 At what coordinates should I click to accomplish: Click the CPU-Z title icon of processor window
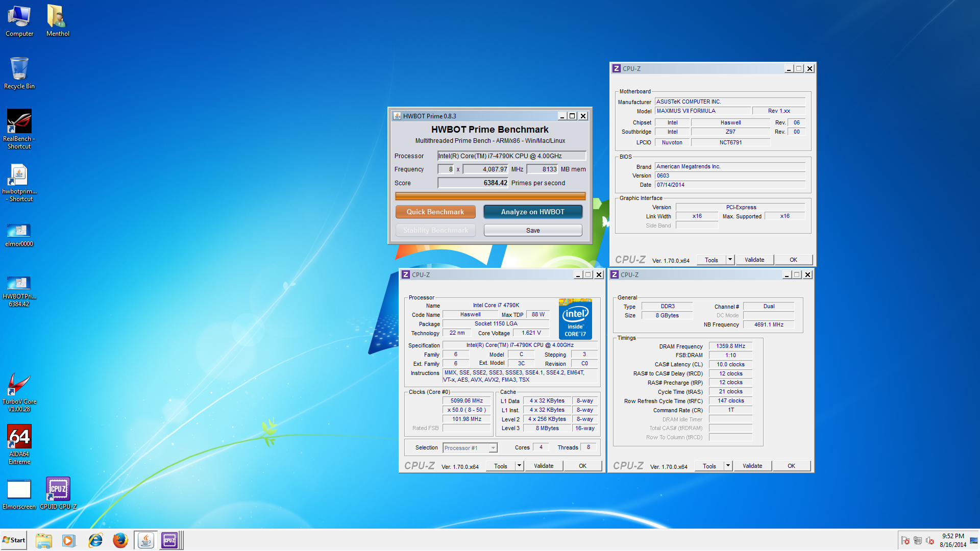pos(406,274)
